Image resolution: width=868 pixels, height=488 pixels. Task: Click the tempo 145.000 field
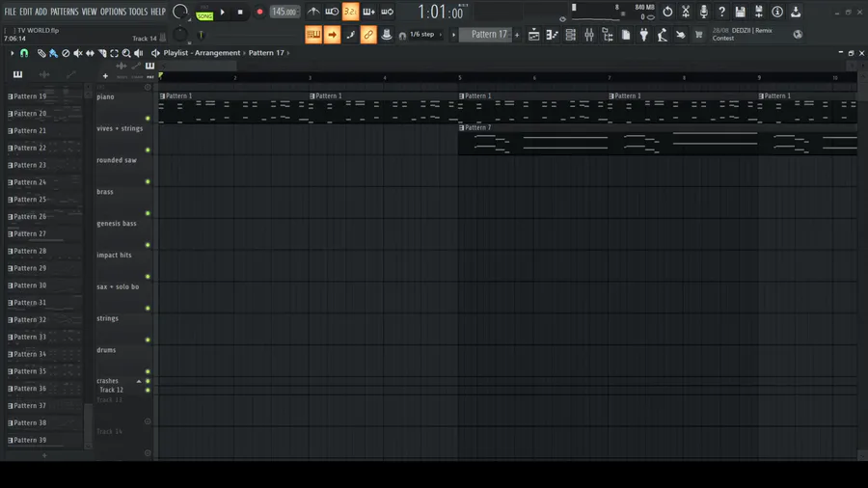pyautogui.click(x=285, y=12)
